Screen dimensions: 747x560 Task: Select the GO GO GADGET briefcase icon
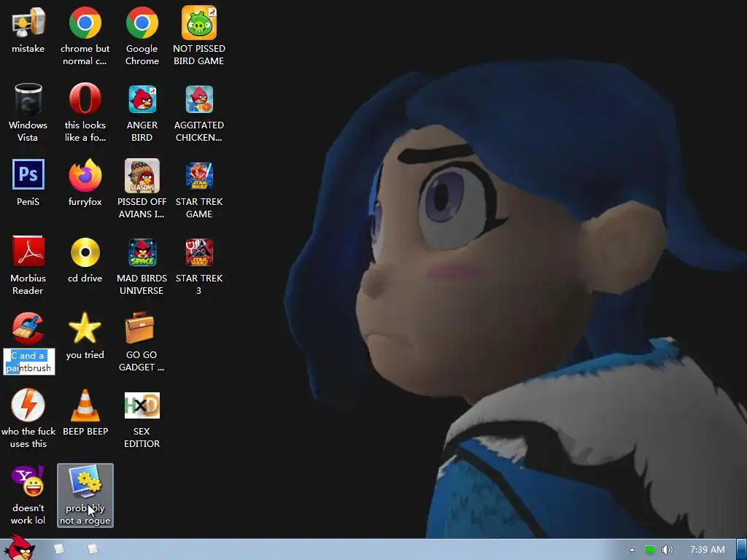(x=140, y=328)
